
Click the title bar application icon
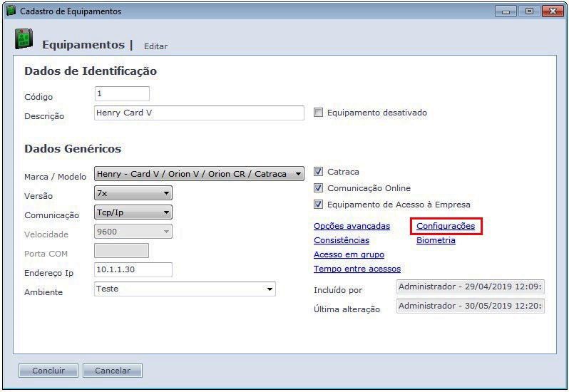tap(11, 11)
